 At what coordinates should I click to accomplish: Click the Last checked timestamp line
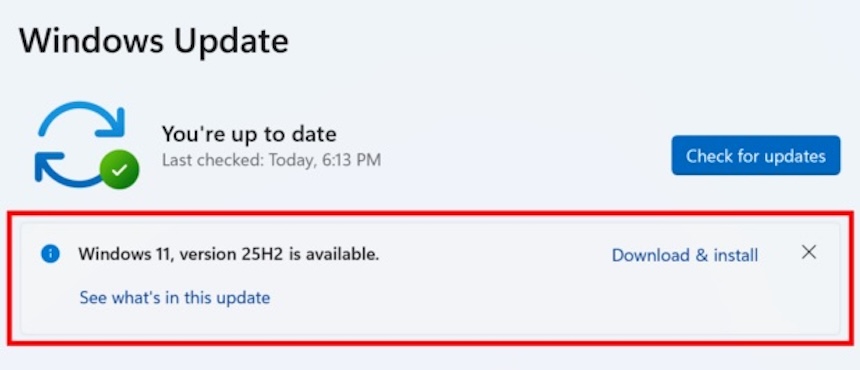(x=271, y=160)
